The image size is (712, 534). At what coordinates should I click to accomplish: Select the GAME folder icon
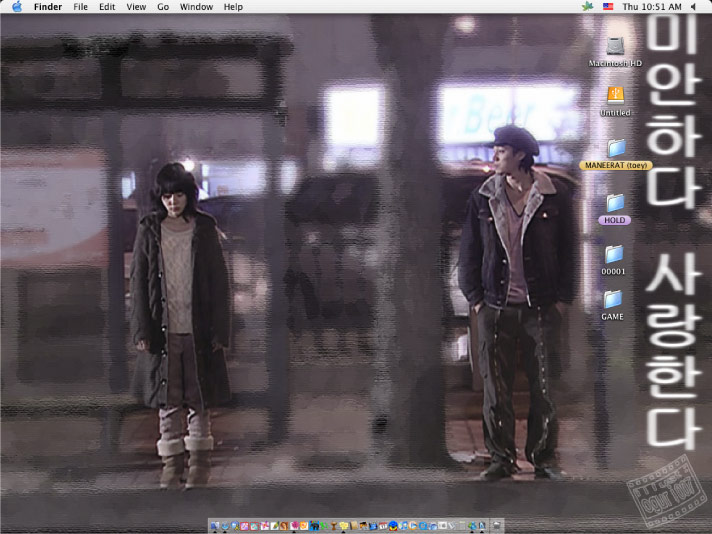coord(613,299)
